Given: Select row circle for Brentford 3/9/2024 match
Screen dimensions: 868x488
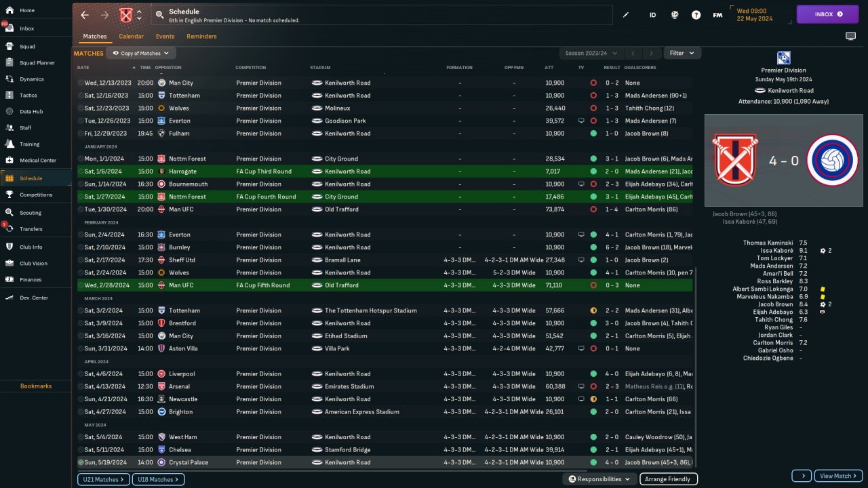Looking at the screenshot, I should 81,323.
